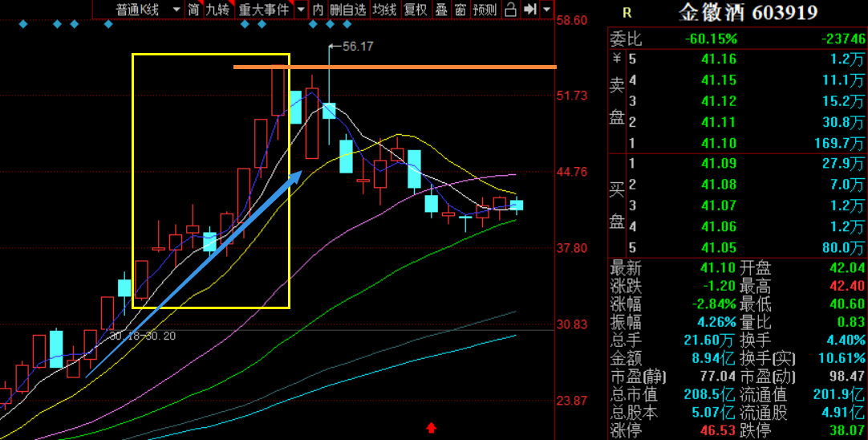
Task: Select buy level 3 price 41.07
Action: click(720, 206)
